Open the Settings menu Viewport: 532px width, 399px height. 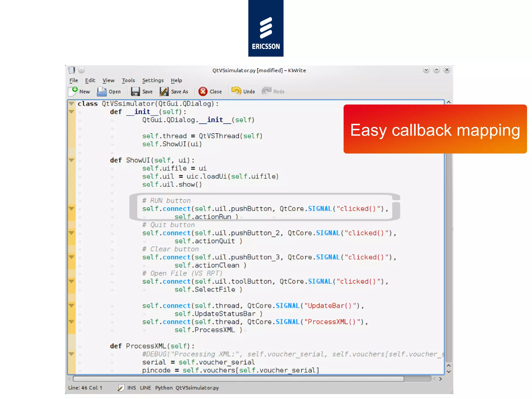click(153, 80)
